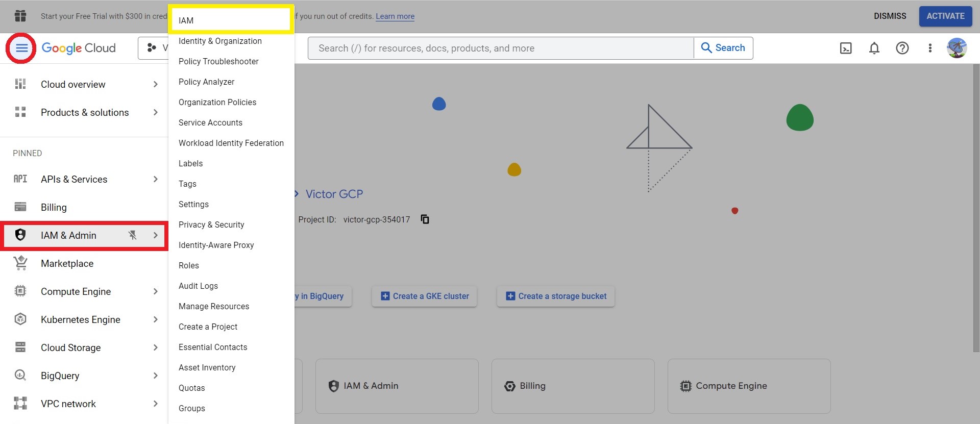The height and width of the screenshot is (424, 980).
Task: Expand Cloud Storage submenu arrow
Action: pyautogui.click(x=156, y=347)
